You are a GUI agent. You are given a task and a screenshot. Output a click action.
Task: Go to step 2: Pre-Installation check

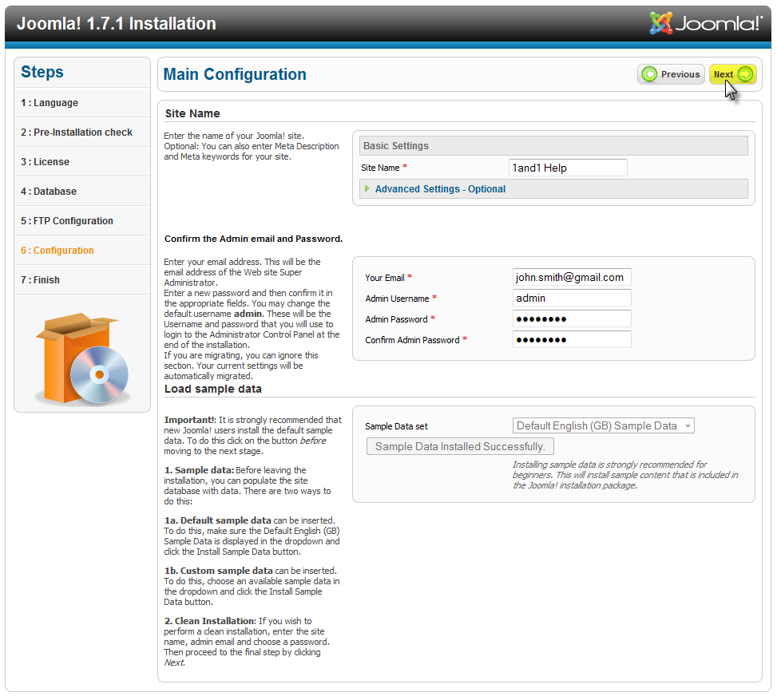tap(77, 132)
